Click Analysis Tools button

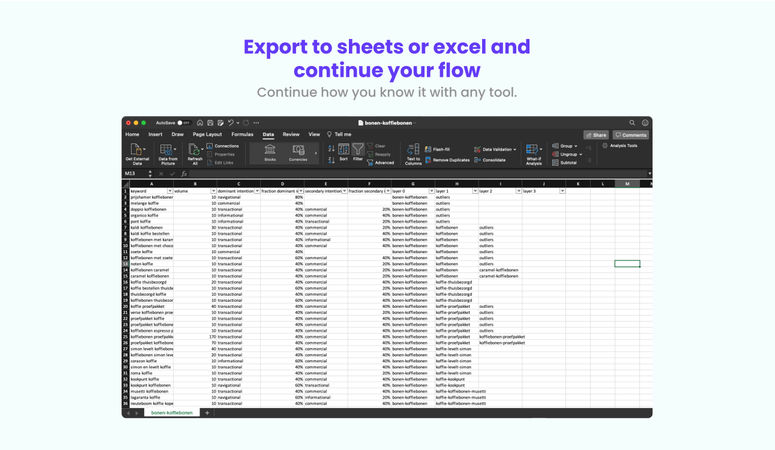pyautogui.click(x=620, y=146)
